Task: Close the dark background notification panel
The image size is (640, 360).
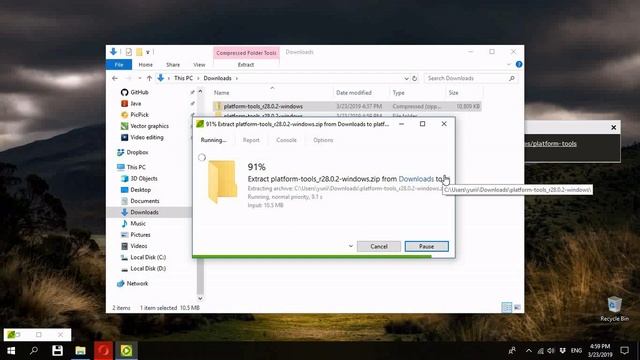Action: point(613,127)
